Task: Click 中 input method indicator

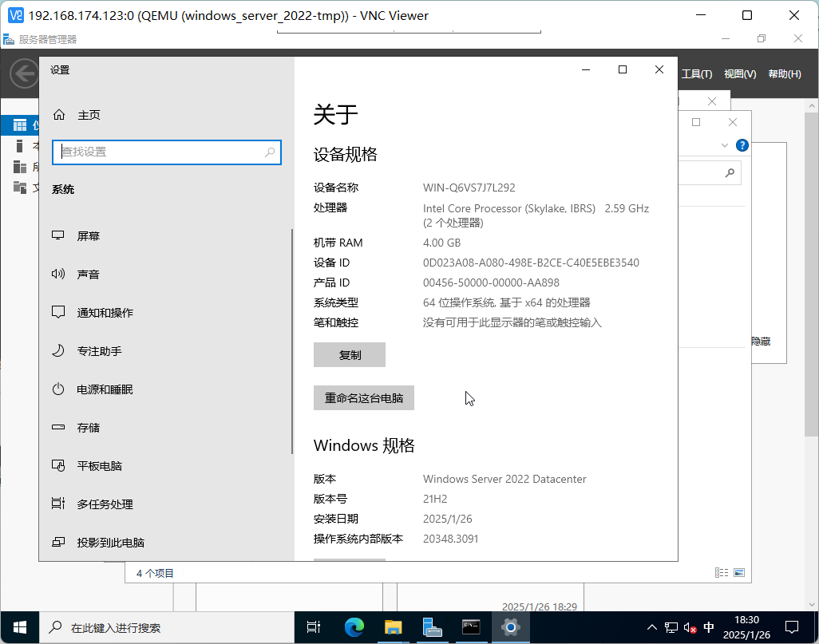Action: click(709, 627)
